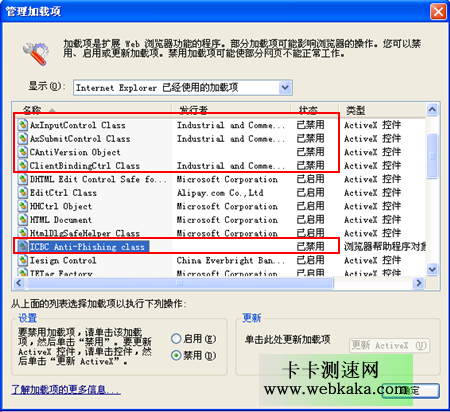Image resolution: width=450 pixels, height=412 pixels.
Task: Click the Iesign Control add-on icon
Action: (23, 260)
